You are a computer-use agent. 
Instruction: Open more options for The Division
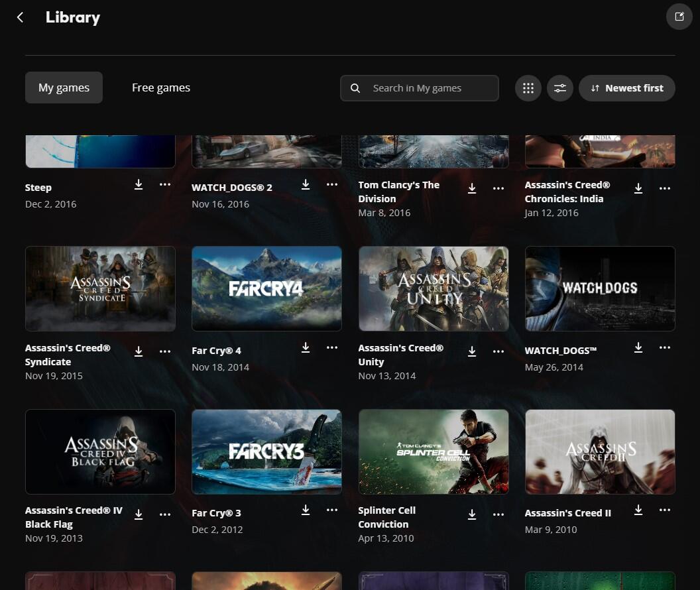(x=498, y=188)
